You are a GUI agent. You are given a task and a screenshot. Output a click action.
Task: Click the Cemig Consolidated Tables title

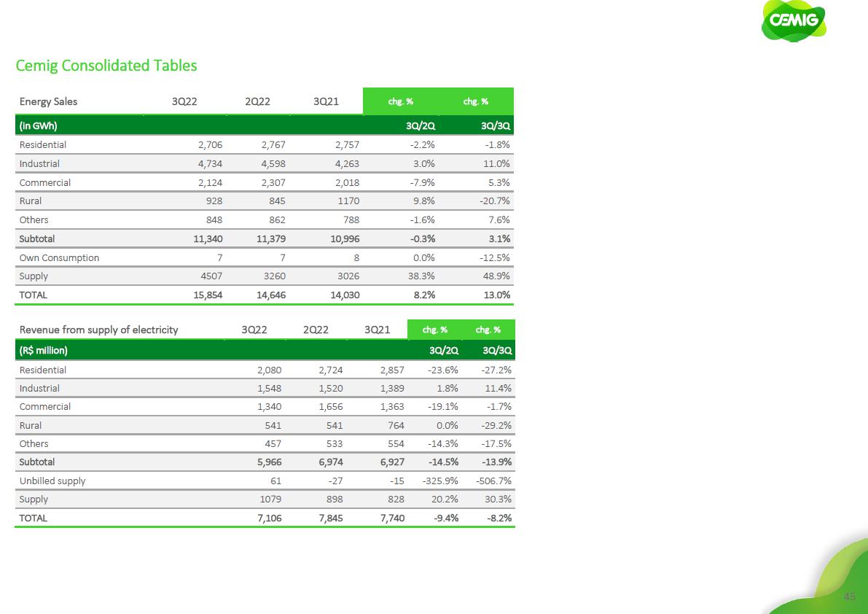click(x=106, y=66)
